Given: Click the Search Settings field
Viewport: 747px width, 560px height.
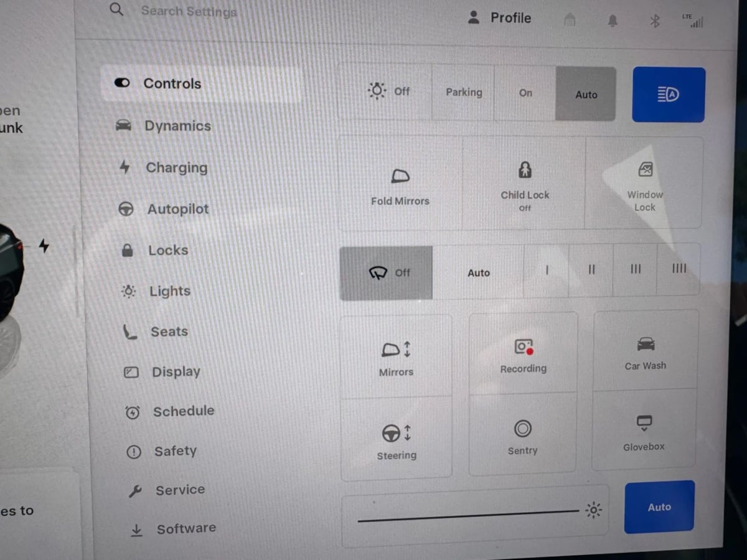Looking at the screenshot, I should coord(189,11).
